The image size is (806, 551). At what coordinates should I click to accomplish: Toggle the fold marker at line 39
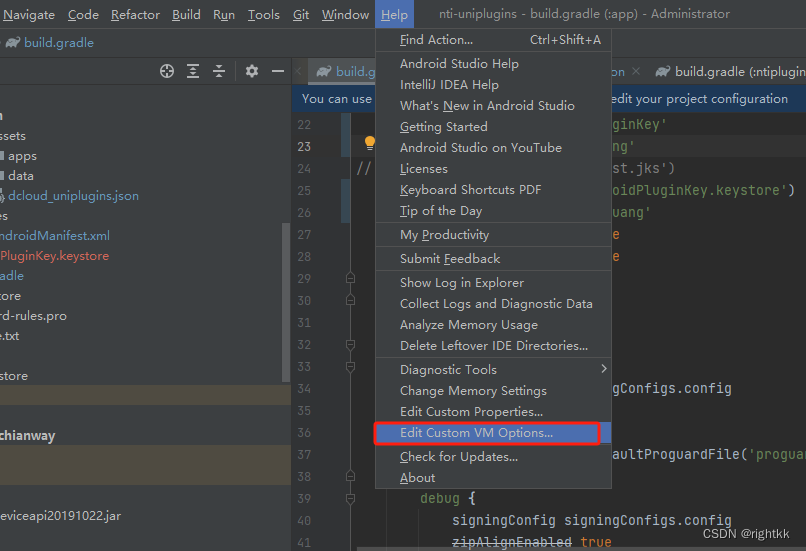351,499
